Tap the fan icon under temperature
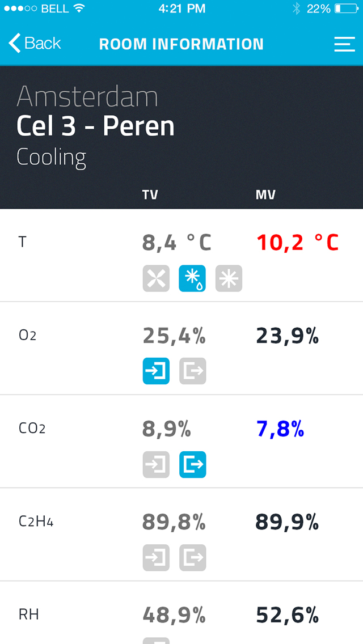This screenshot has width=363, height=644. (156, 278)
